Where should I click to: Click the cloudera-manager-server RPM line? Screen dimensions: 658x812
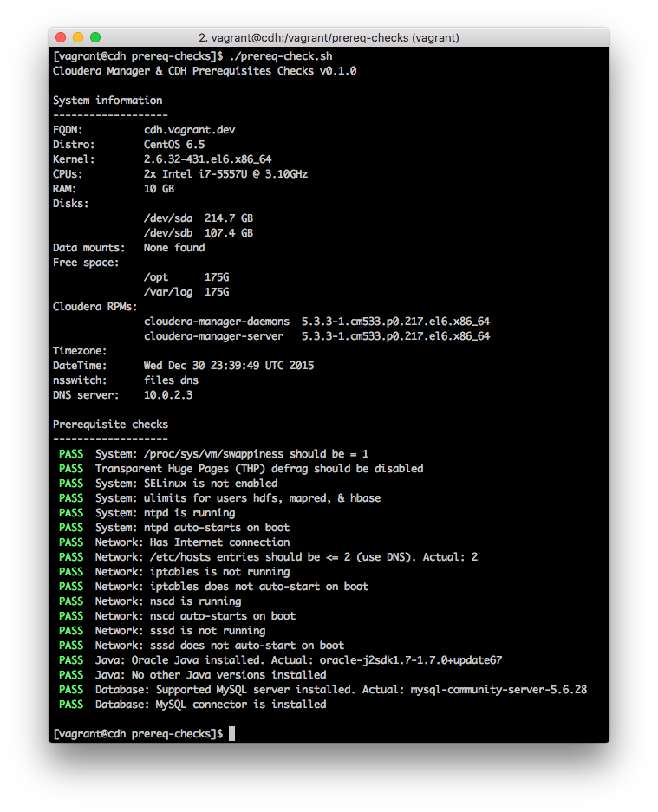point(316,336)
